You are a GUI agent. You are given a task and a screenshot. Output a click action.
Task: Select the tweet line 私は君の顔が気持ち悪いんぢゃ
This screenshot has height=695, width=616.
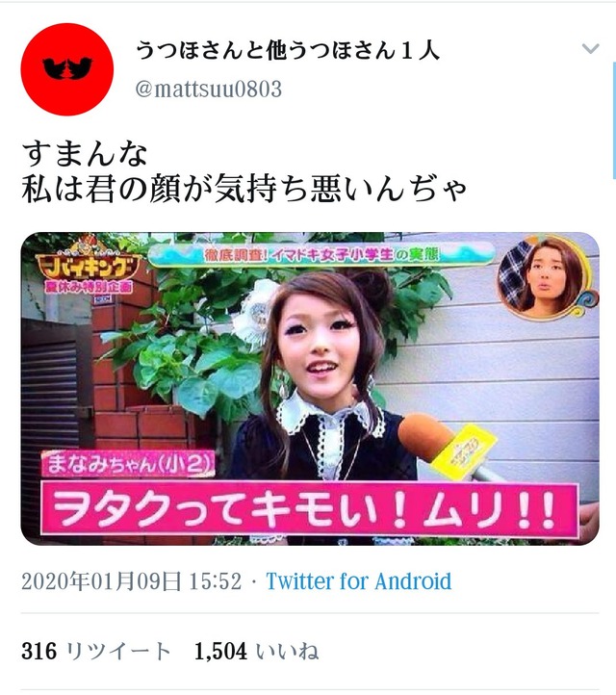tap(244, 190)
